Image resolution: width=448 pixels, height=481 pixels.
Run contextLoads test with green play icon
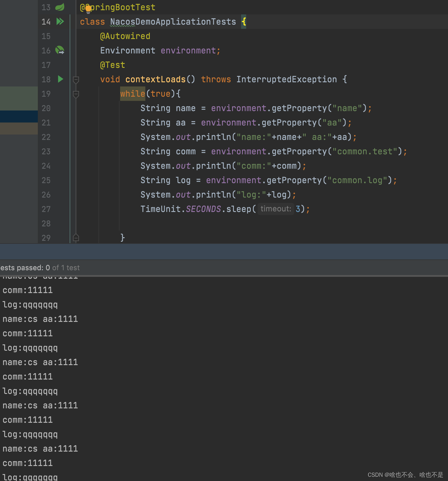point(60,79)
